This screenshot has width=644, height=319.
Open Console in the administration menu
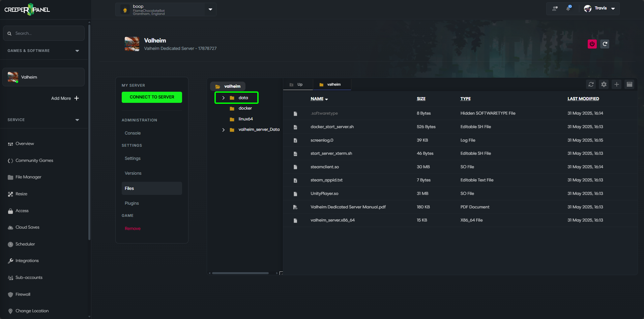click(133, 133)
